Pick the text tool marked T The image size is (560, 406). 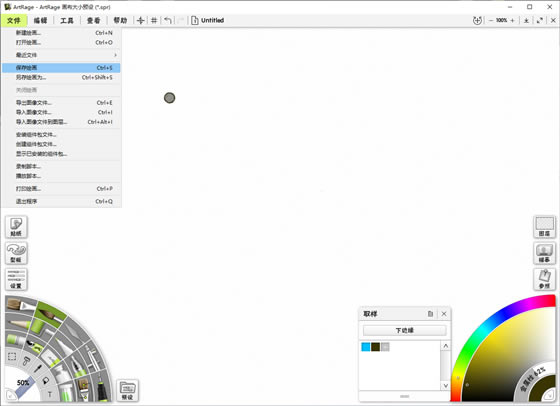[x=49, y=394]
